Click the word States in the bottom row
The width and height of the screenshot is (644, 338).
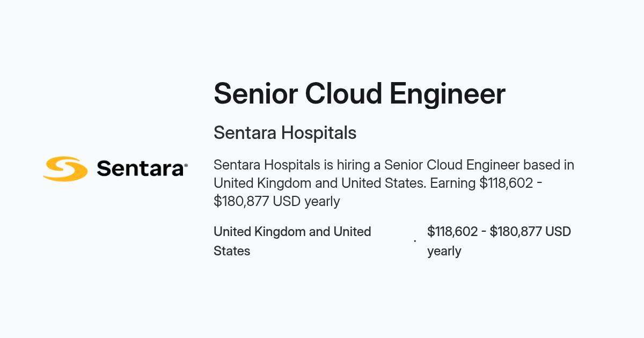pyautogui.click(x=232, y=251)
